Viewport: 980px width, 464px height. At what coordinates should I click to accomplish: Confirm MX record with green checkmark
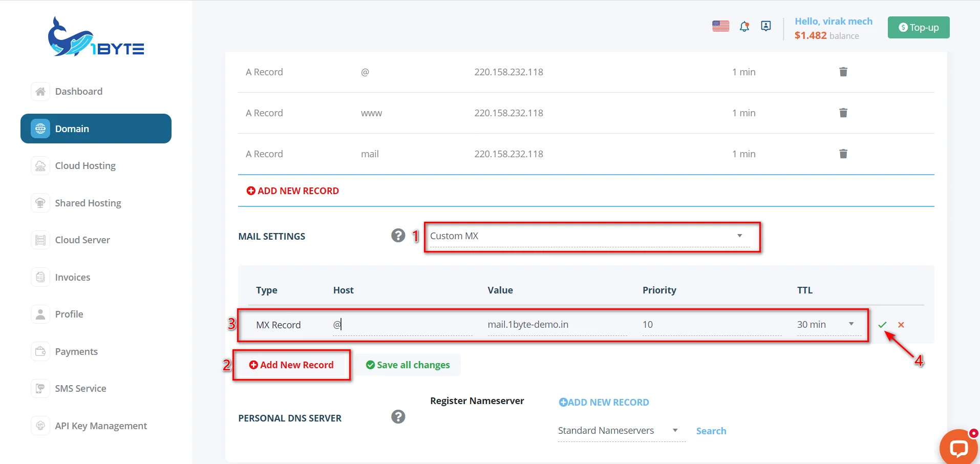pos(882,325)
